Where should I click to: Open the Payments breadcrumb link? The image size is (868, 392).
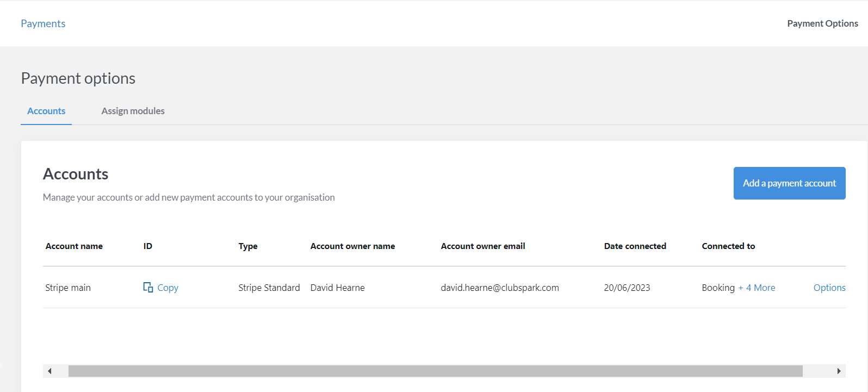point(43,23)
